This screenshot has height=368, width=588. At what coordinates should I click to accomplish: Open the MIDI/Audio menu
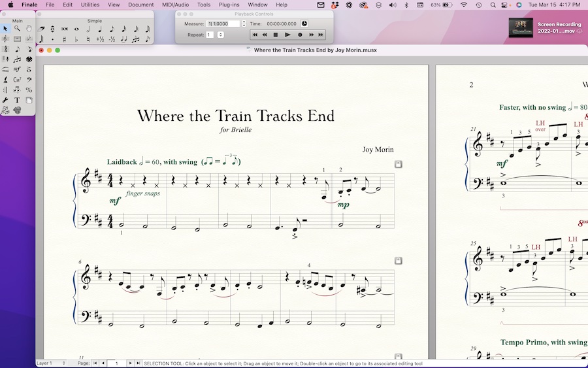[175, 5]
